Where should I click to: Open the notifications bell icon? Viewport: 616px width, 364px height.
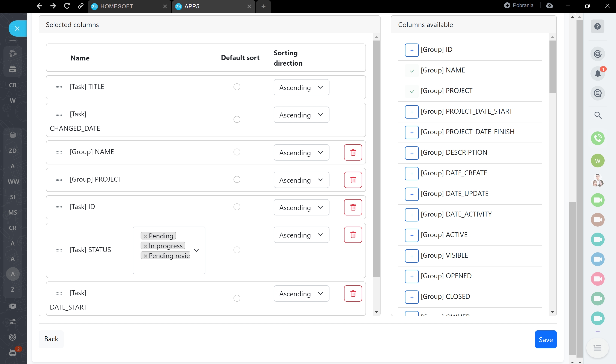click(x=597, y=73)
